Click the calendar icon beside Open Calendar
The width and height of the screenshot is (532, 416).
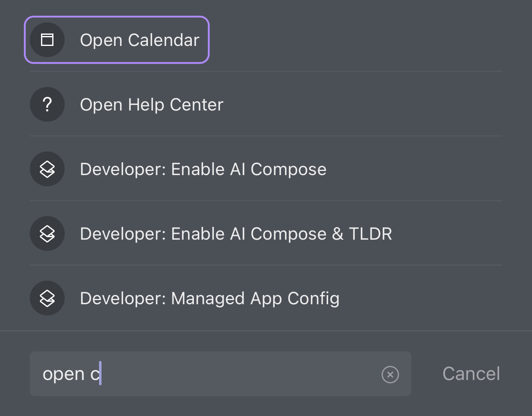(x=47, y=40)
